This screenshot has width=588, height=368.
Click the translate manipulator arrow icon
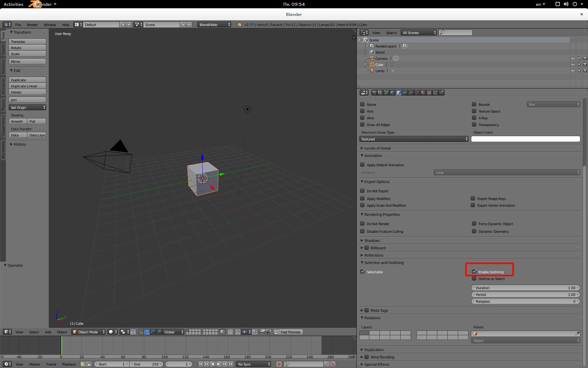[x=147, y=332]
